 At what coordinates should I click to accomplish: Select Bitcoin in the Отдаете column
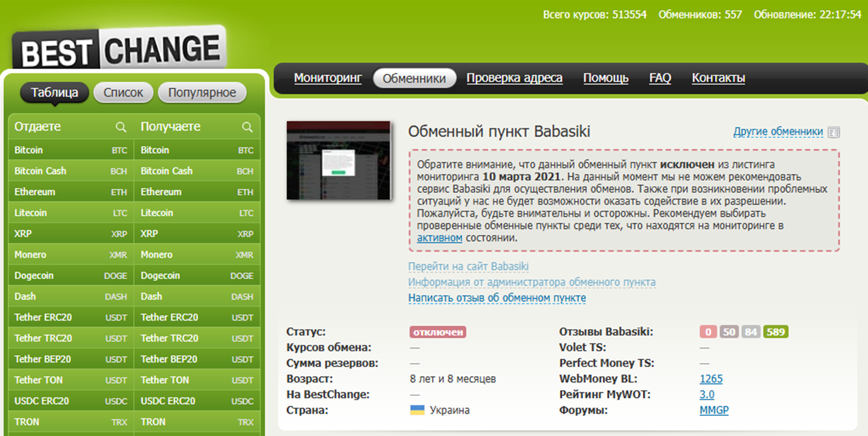(x=71, y=150)
